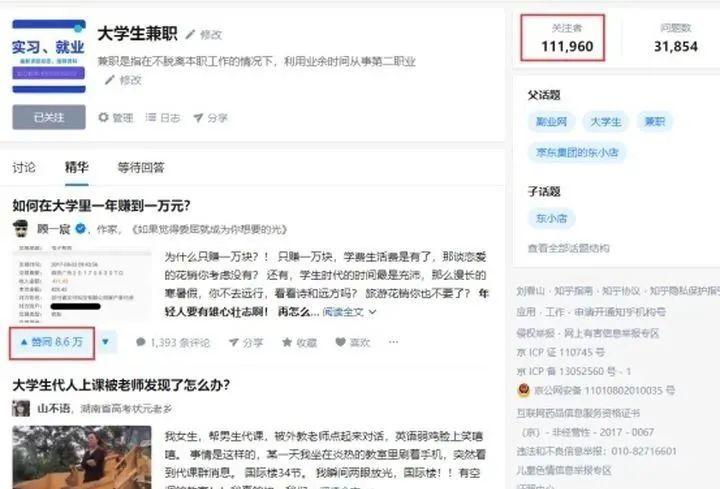
Task: Share the first answer via 分享 icon
Action: tap(233, 343)
